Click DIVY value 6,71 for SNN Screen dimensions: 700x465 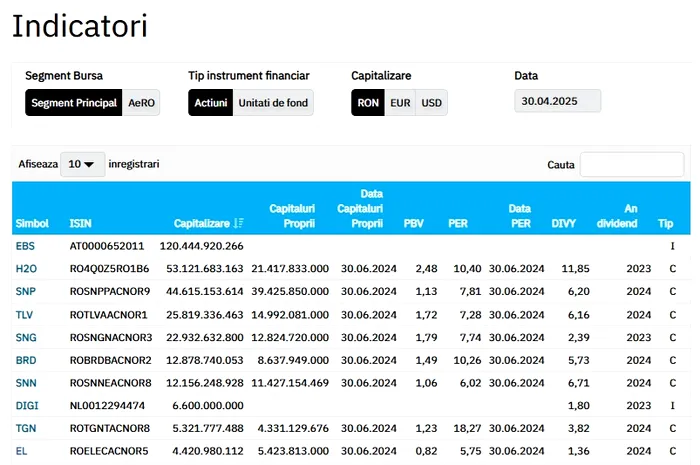pyautogui.click(x=578, y=383)
